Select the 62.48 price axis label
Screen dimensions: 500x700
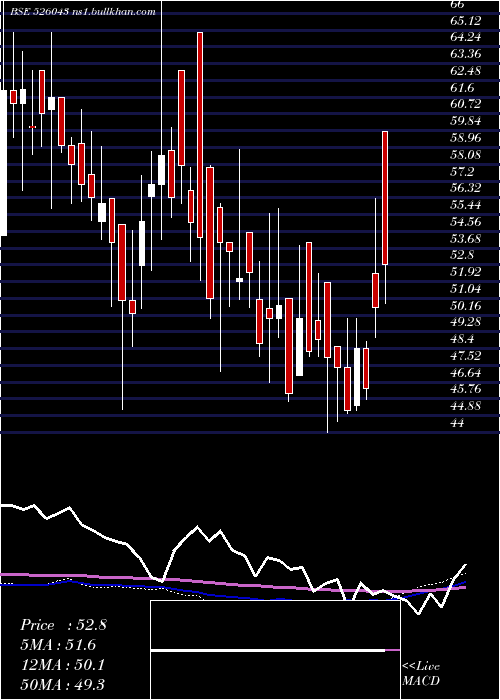[x=466, y=71]
